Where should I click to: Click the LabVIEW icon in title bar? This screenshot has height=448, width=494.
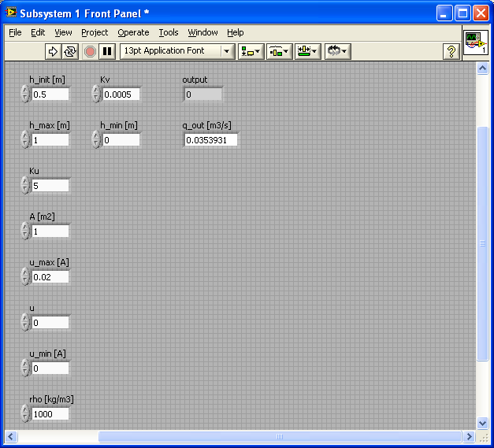(x=11, y=13)
